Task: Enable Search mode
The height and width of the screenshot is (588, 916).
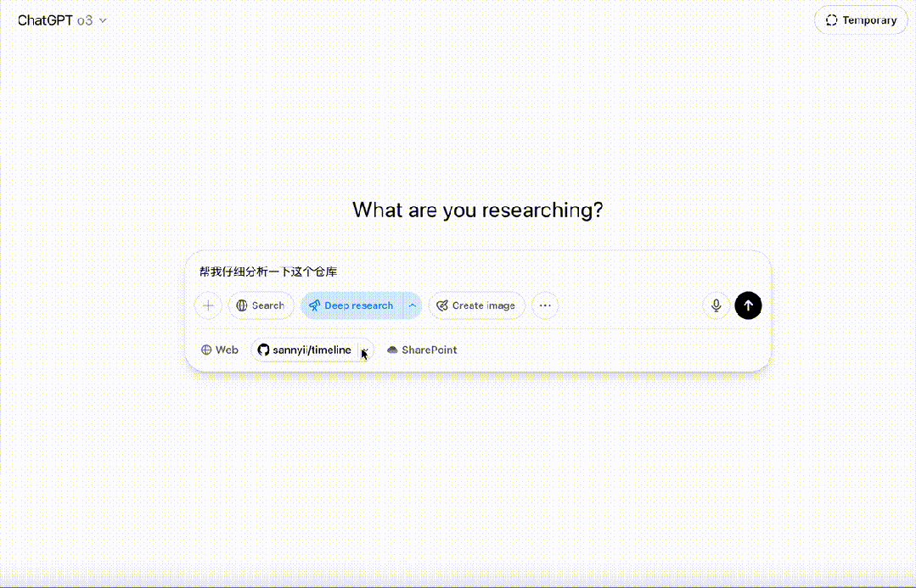Action: [261, 305]
